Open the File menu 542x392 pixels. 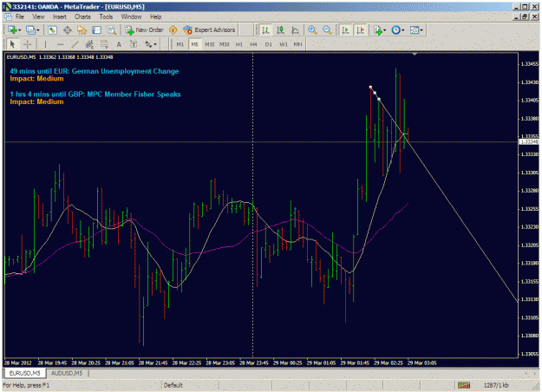click(20, 16)
